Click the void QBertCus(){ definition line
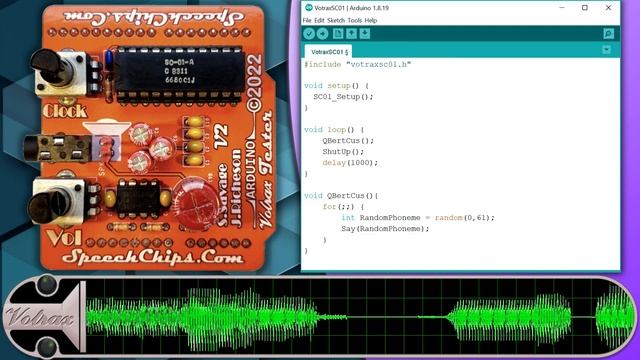 click(x=341, y=196)
